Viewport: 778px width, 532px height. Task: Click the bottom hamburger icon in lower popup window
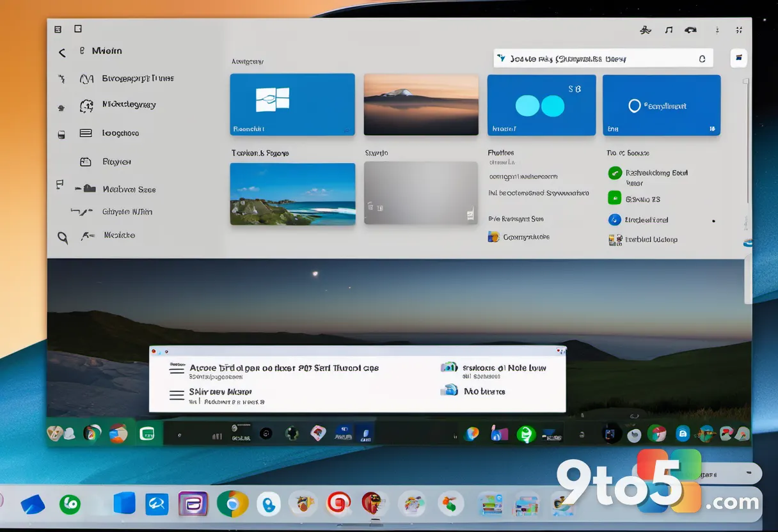coord(177,395)
